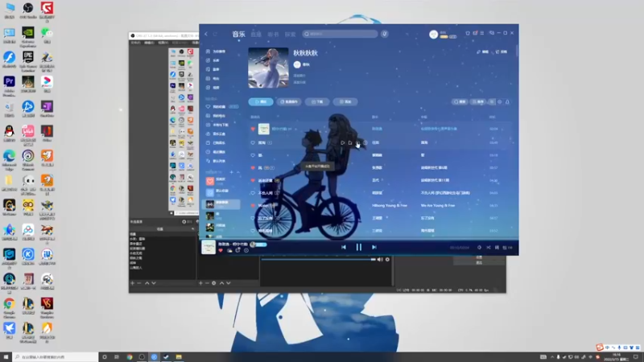The image size is (644, 362).
Task: Open the main menu hamburger icon
Action: tap(482, 33)
